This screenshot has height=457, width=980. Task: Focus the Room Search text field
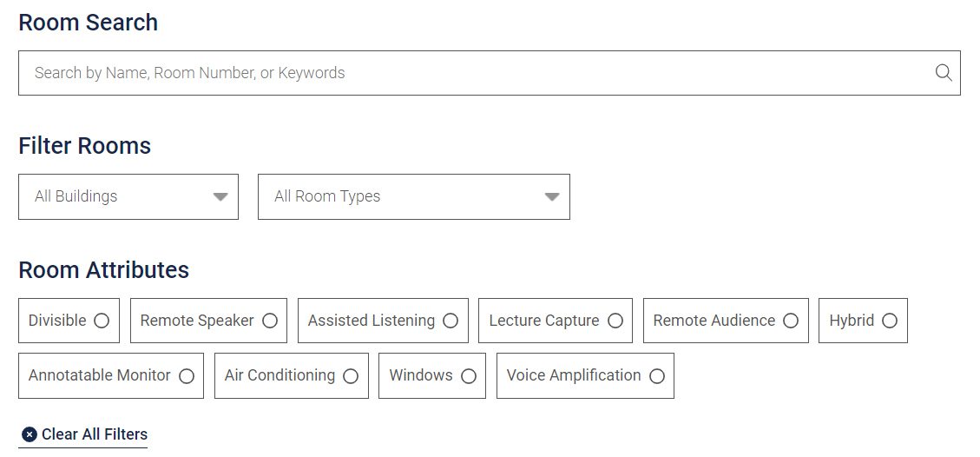tap(490, 73)
